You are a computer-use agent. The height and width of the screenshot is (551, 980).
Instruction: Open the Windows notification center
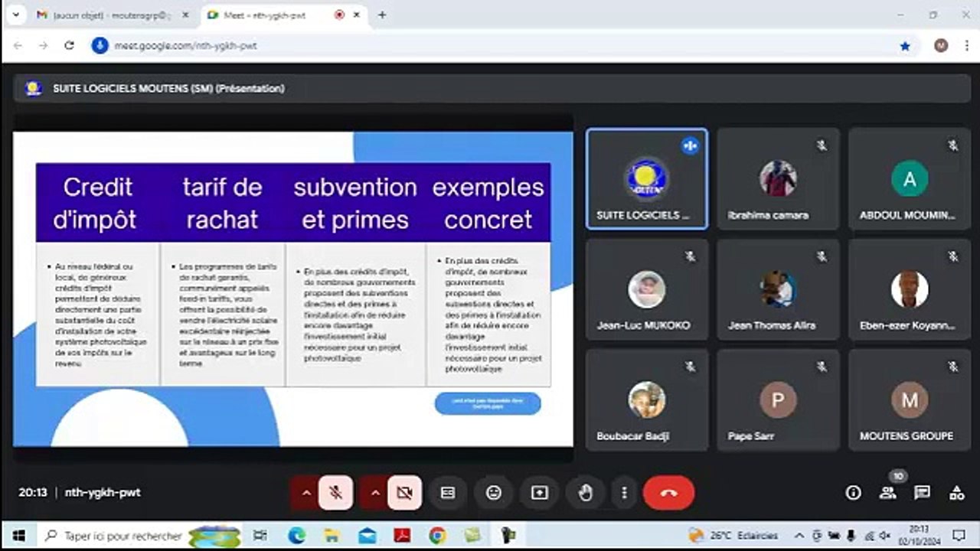click(958, 536)
